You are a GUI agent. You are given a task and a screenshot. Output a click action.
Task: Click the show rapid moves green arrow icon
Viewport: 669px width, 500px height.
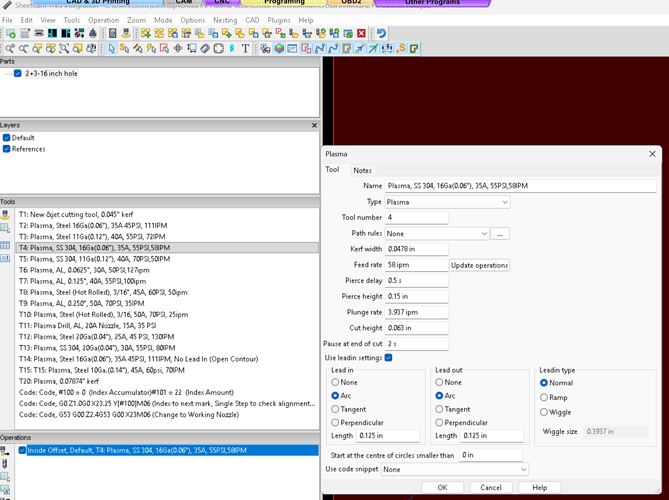373,49
